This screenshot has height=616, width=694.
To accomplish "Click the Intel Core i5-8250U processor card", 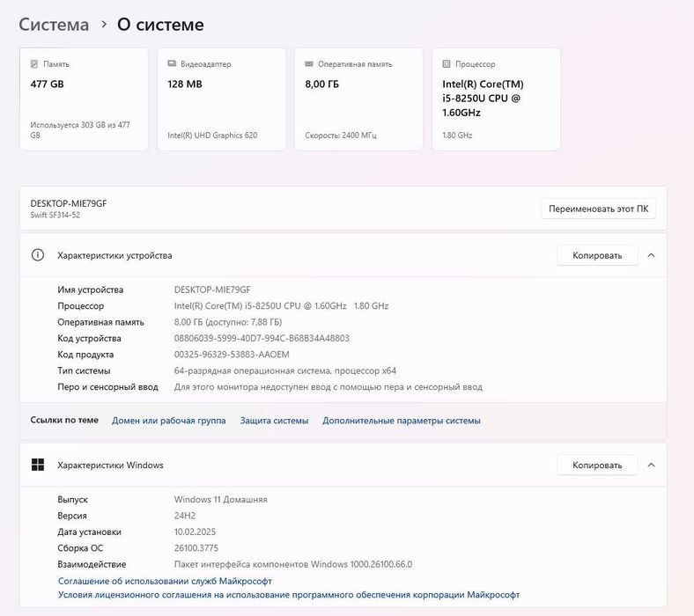I will 496,99.
